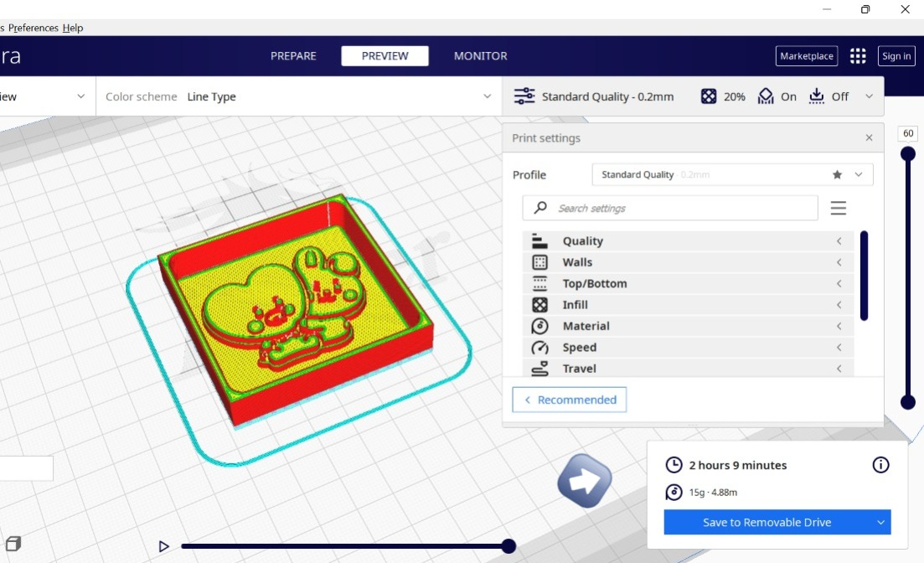Open the Profile Standard Quality dropdown
This screenshot has height=563, width=924.
tap(732, 174)
